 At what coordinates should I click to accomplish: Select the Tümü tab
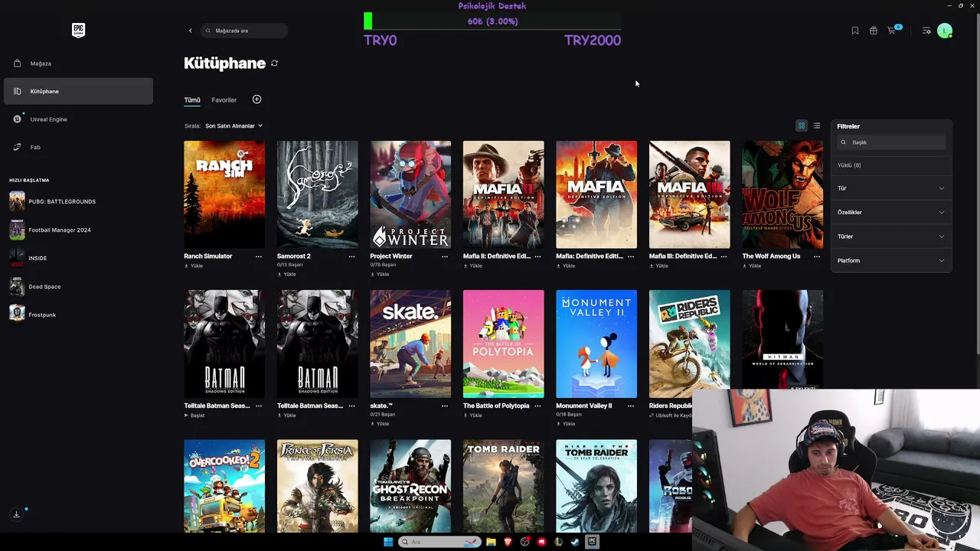tap(192, 100)
